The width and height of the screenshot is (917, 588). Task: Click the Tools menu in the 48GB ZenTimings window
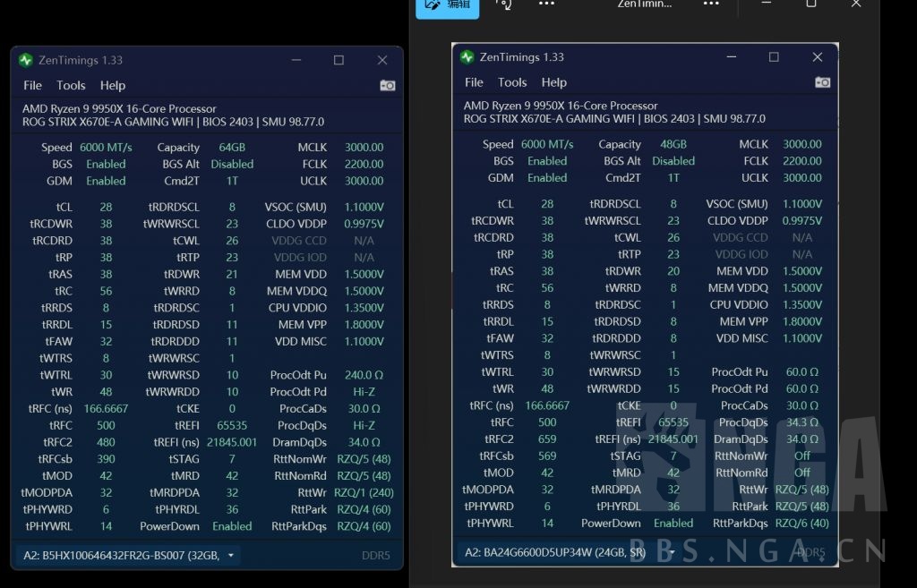click(x=512, y=82)
